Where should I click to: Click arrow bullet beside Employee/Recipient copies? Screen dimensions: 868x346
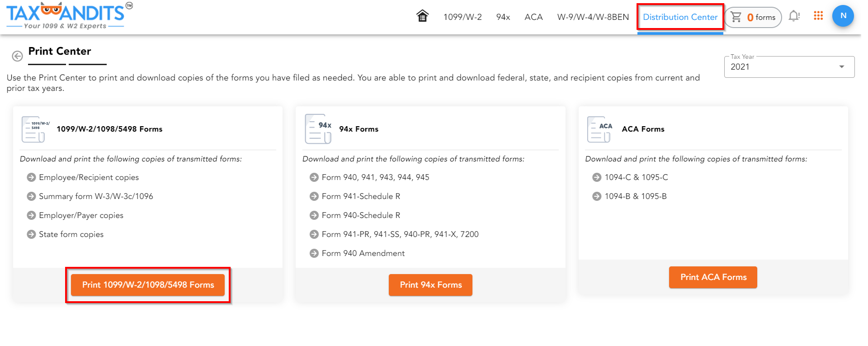tap(31, 177)
